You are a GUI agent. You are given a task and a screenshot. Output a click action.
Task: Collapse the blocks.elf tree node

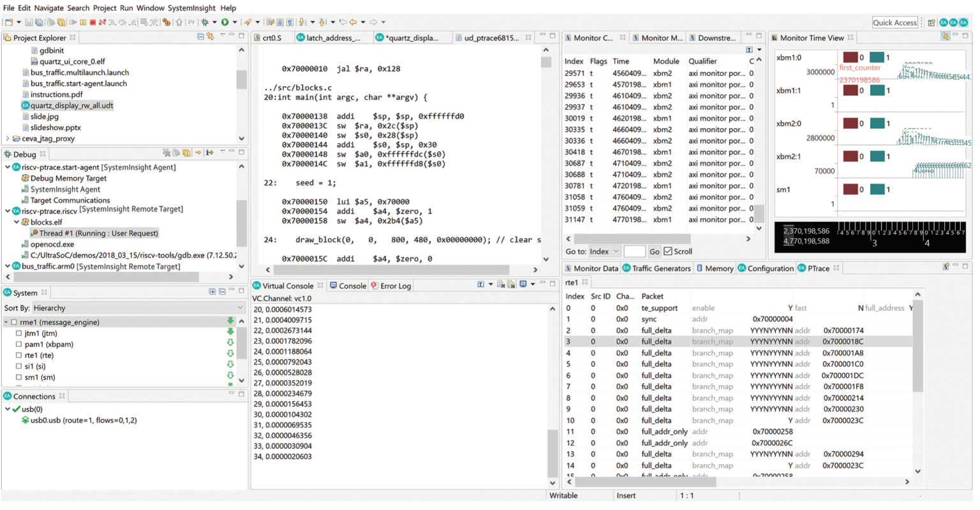pyautogui.click(x=17, y=222)
